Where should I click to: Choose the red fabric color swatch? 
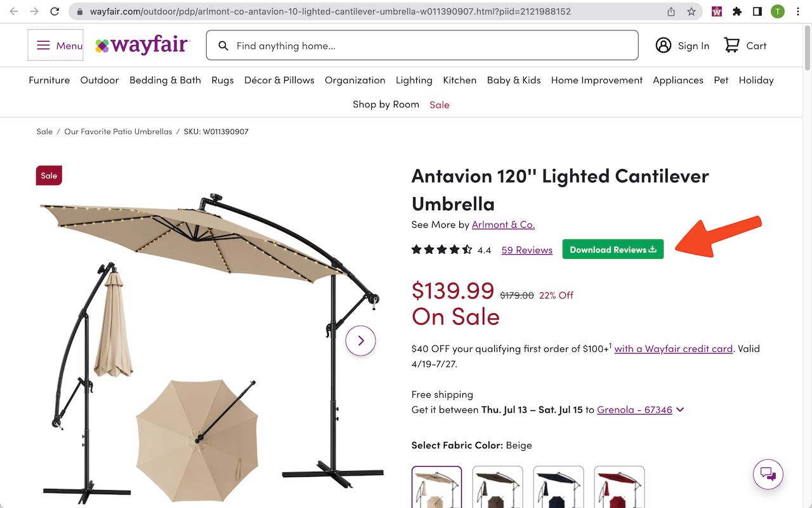click(x=619, y=487)
